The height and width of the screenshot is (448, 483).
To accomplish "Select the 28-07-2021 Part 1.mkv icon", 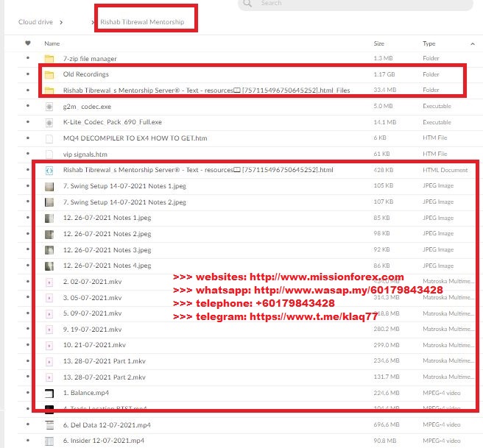I will [x=49, y=361].
